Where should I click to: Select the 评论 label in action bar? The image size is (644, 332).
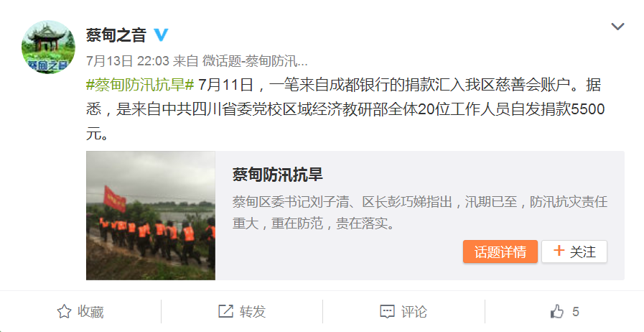click(414, 312)
